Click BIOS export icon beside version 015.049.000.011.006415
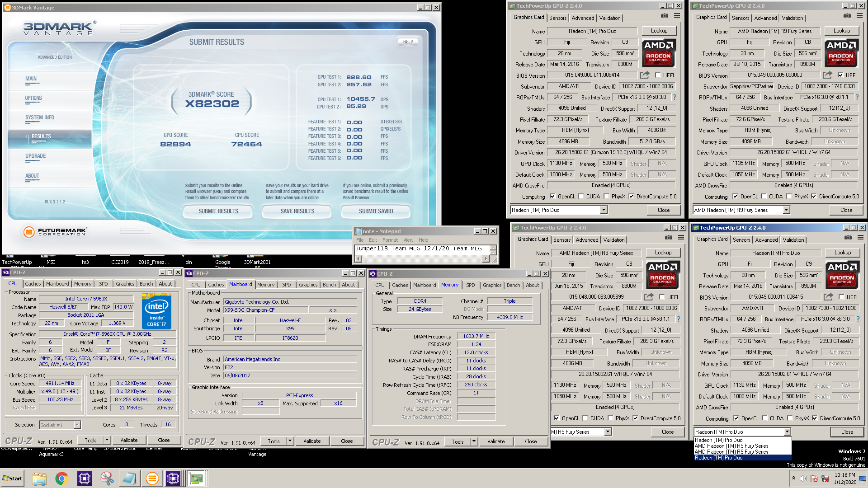The width and height of the screenshot is (868, 488). tap(828, 297)
